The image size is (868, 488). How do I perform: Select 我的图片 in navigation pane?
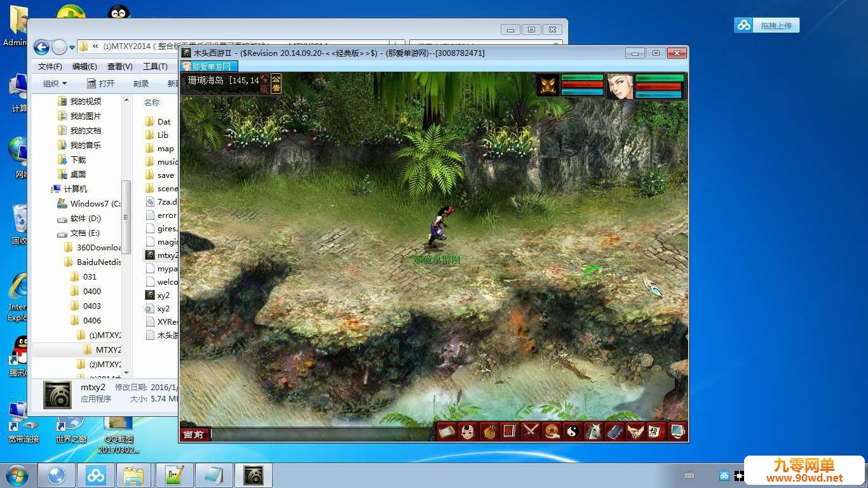79,116
